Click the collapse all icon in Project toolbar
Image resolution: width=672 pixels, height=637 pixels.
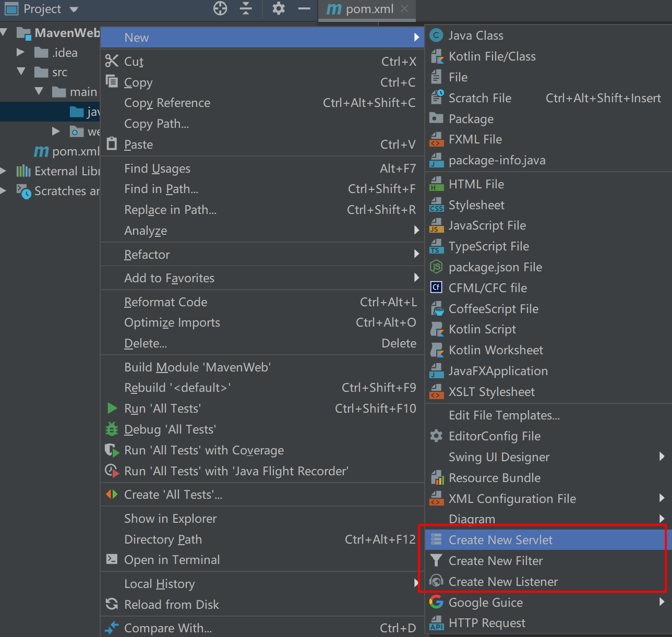pyautogui.click(x=246, y=8)
